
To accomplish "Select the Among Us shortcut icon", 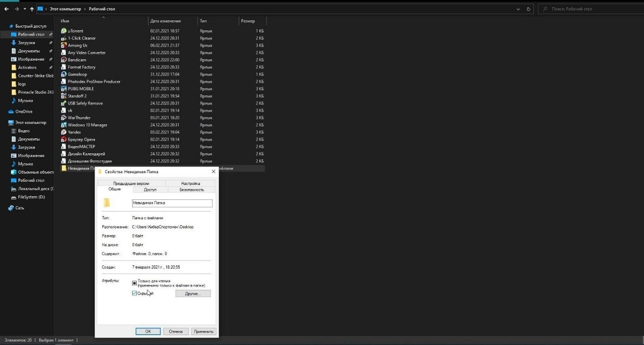I will pyautogui.click(x=64, y=46).
